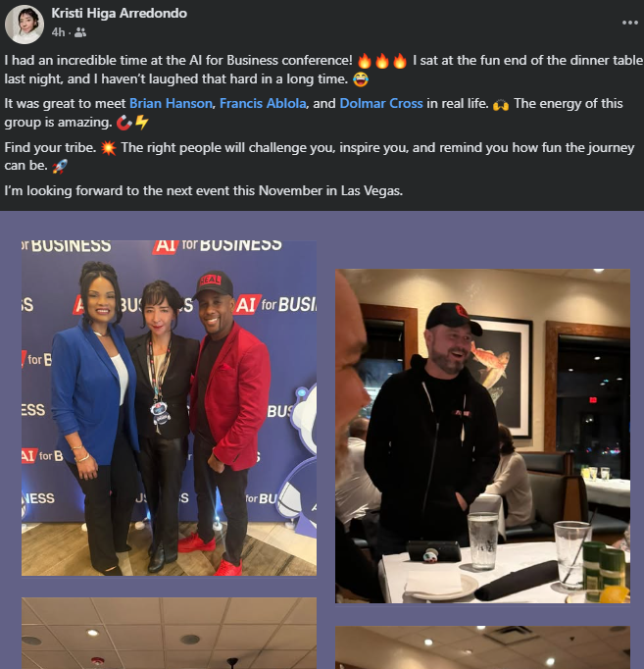Click the 4h post timestamp

58,32
